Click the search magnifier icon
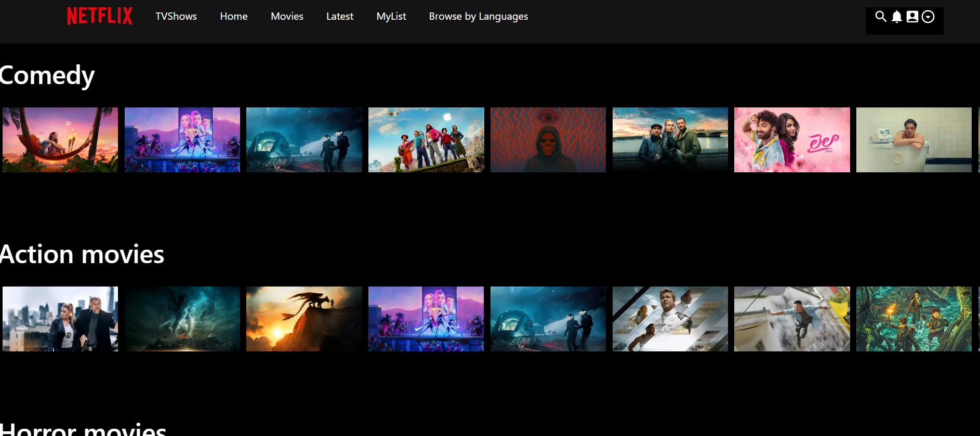 tap(880, 17)
